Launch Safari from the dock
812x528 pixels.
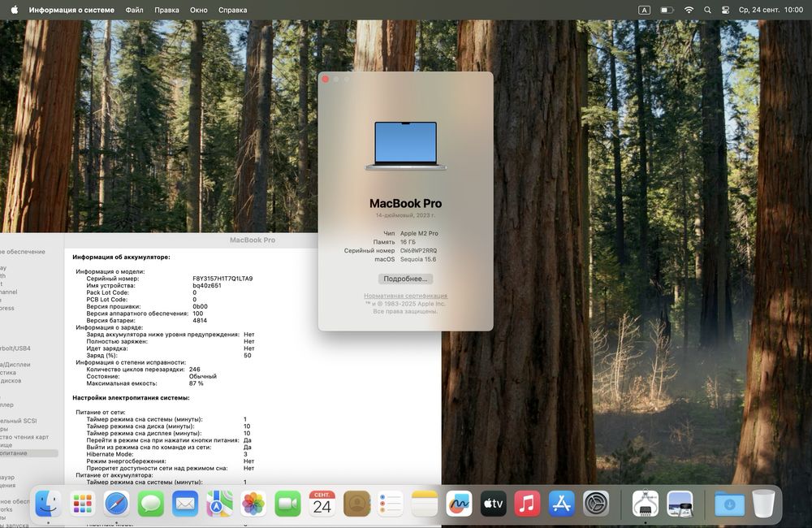[x=116, y=503]
